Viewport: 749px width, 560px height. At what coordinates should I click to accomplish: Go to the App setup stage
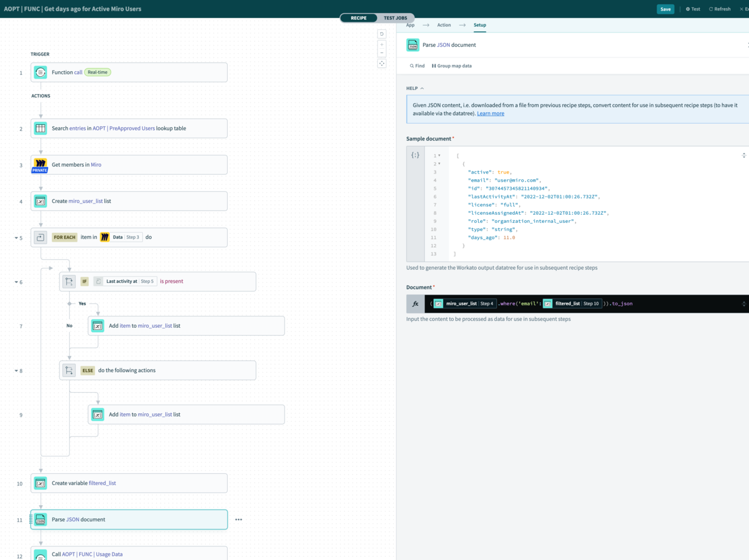point(410,25)
